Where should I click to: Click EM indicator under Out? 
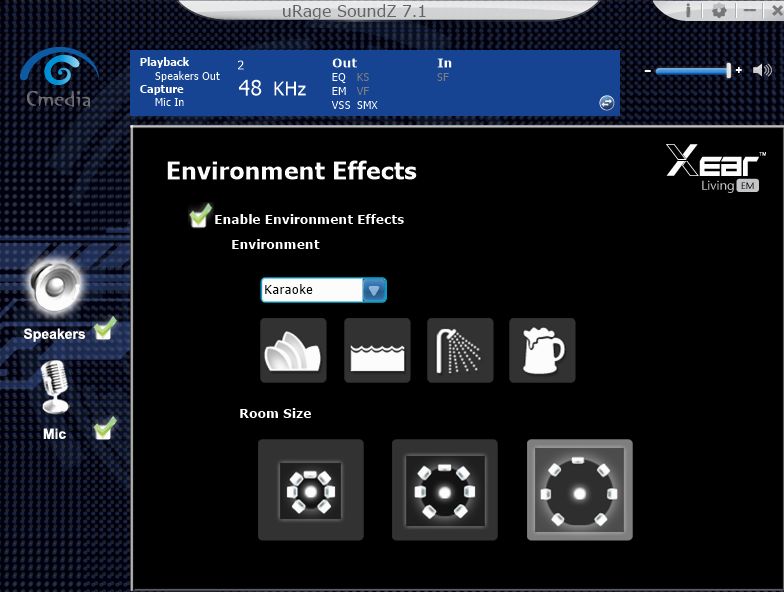pos(339,91)
